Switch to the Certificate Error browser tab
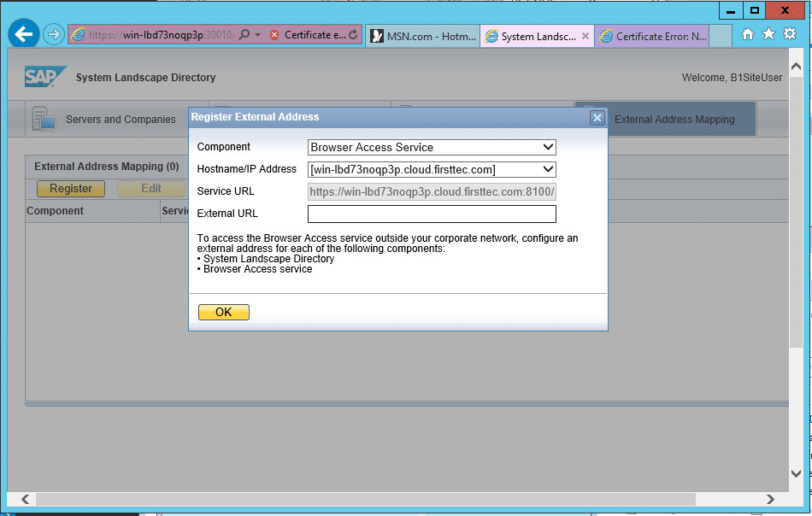This screenshot has width=812, height=516. point(653,36)
